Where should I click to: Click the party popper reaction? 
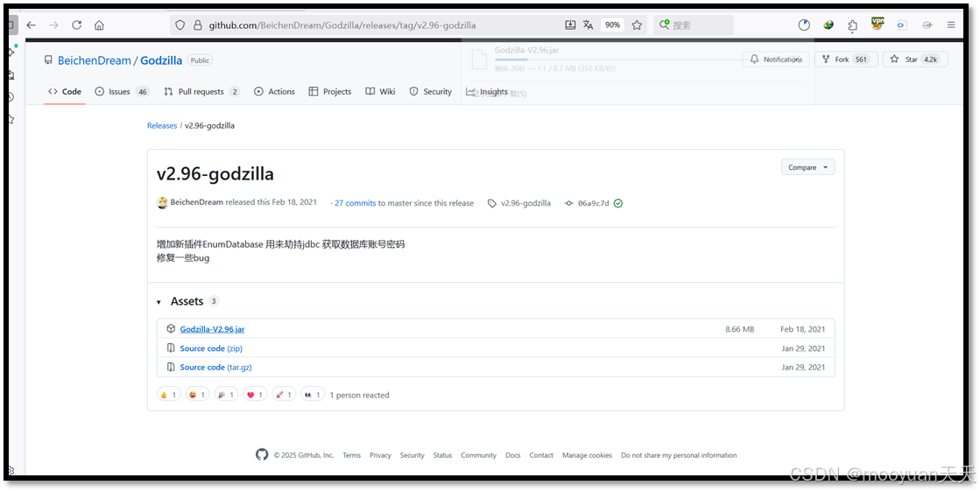point(226,395)
